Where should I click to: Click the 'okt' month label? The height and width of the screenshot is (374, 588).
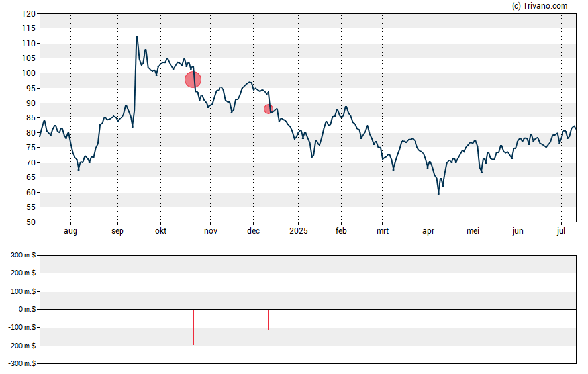(x=160, y=230)
